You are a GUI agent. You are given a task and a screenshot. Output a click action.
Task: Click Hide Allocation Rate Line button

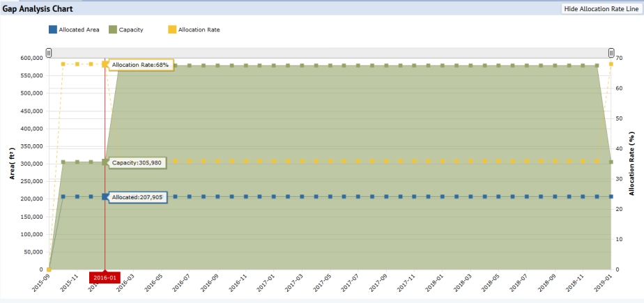601,8
